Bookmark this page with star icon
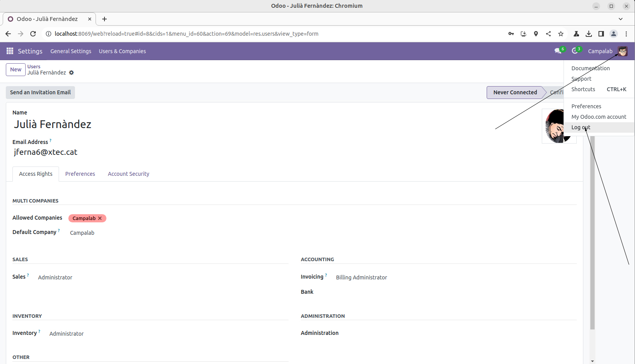Viewport: 635px width, 364px height. 560,34
